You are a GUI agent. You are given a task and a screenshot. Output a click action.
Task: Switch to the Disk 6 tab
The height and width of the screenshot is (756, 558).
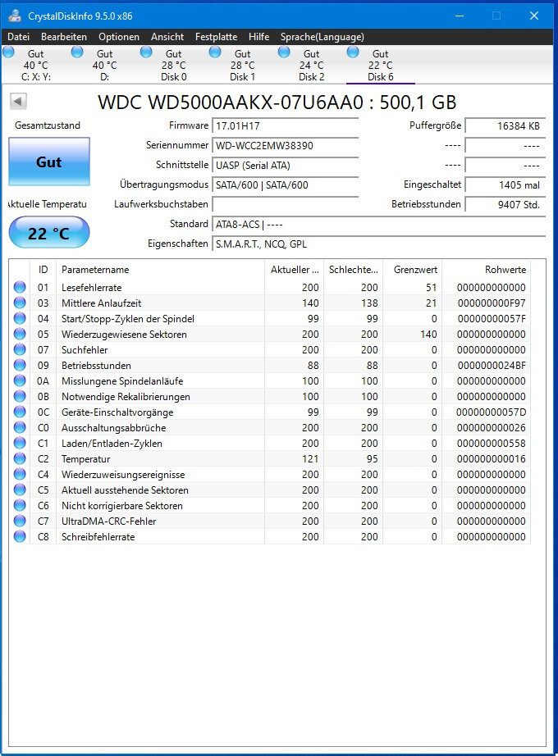coord(381,65)
